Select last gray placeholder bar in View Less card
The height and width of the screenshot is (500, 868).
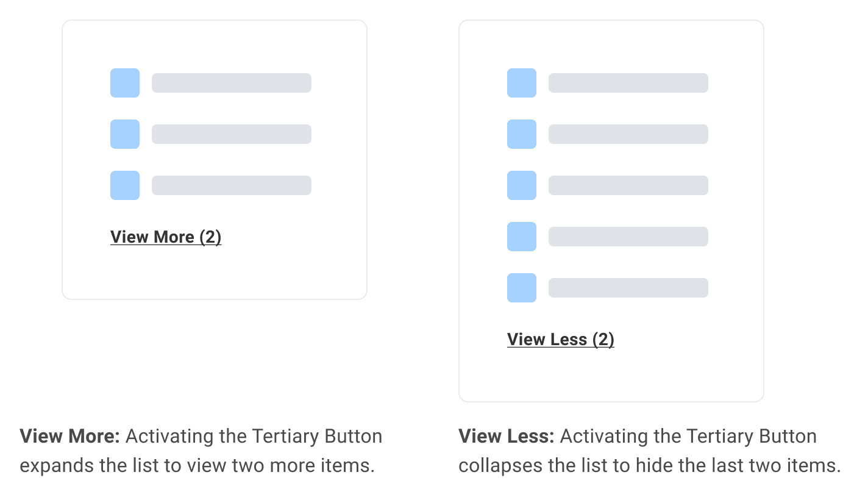tap(628, 288)
